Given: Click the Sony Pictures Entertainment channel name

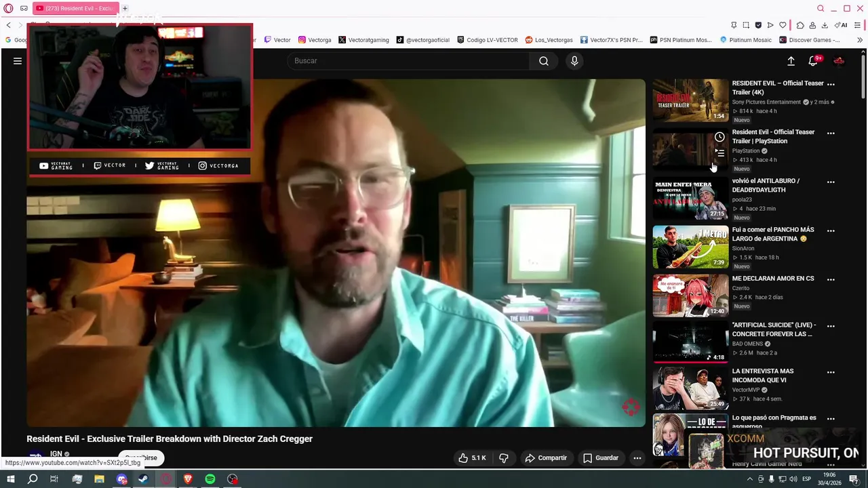Looking at the screenshot, I should [766, 102].
